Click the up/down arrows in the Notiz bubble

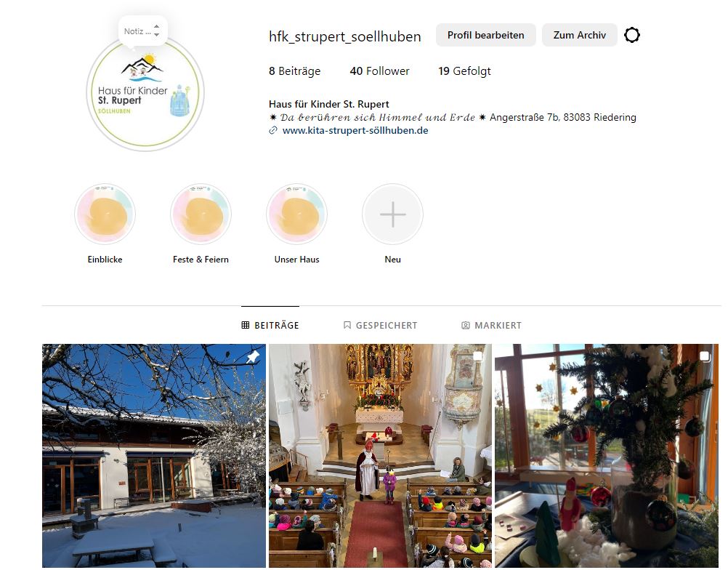(156, 31)
